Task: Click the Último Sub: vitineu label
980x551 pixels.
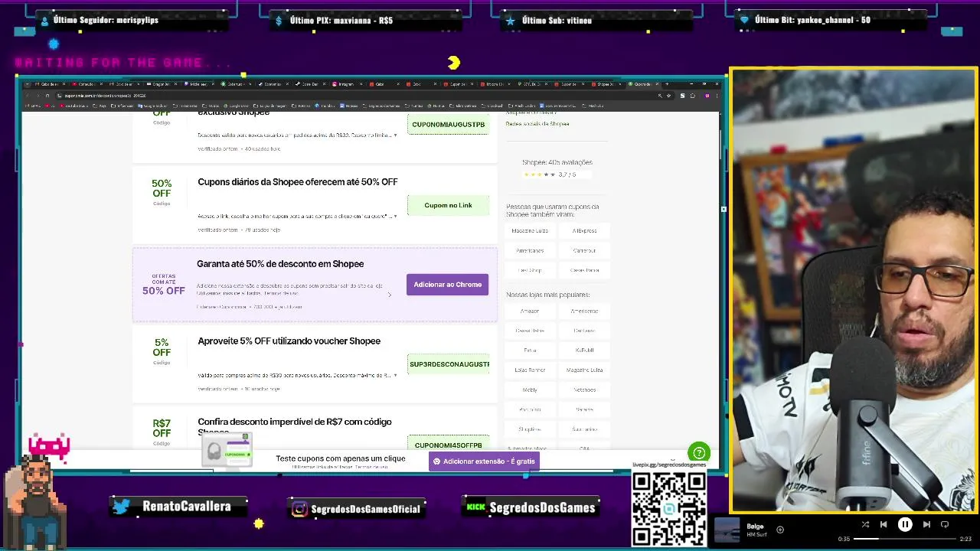Action: [x=557, y=21]
